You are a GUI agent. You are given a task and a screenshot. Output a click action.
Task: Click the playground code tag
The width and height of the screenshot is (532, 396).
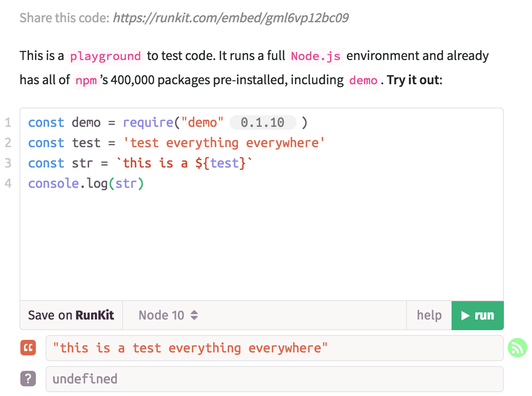pyautogui.click(x=106, y=56)
